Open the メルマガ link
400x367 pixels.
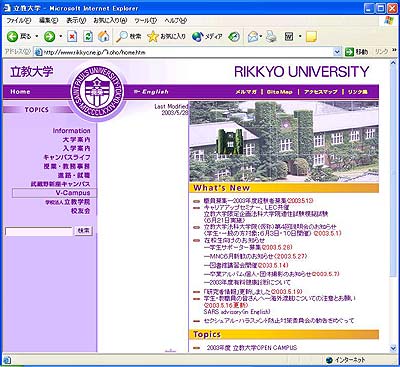pos(246,92)
